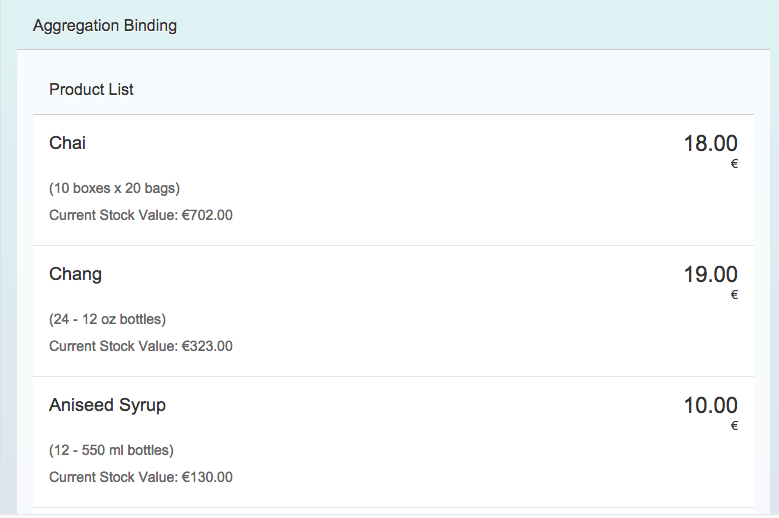Open the Chang product name
Image resolution: width=779 pixels, height=518 pixels.
click(75, 274)
